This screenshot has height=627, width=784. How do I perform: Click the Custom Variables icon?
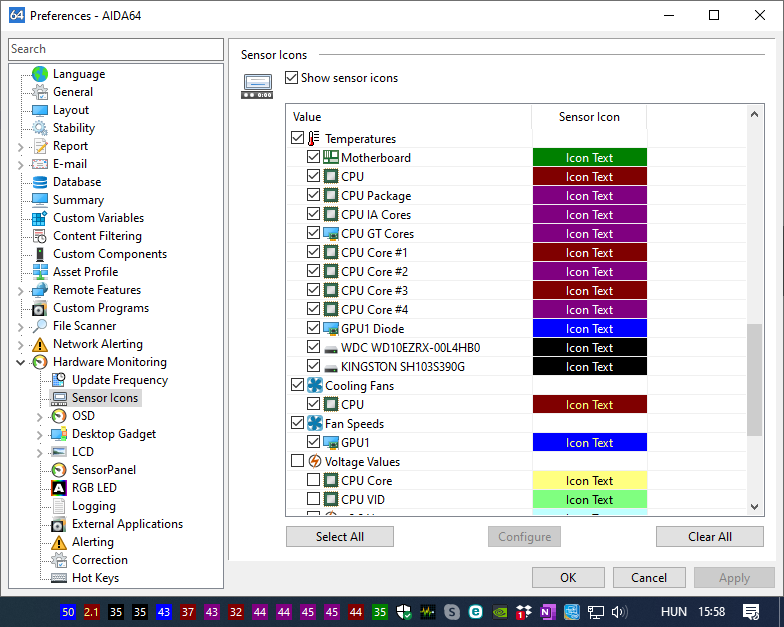point(40,218)
